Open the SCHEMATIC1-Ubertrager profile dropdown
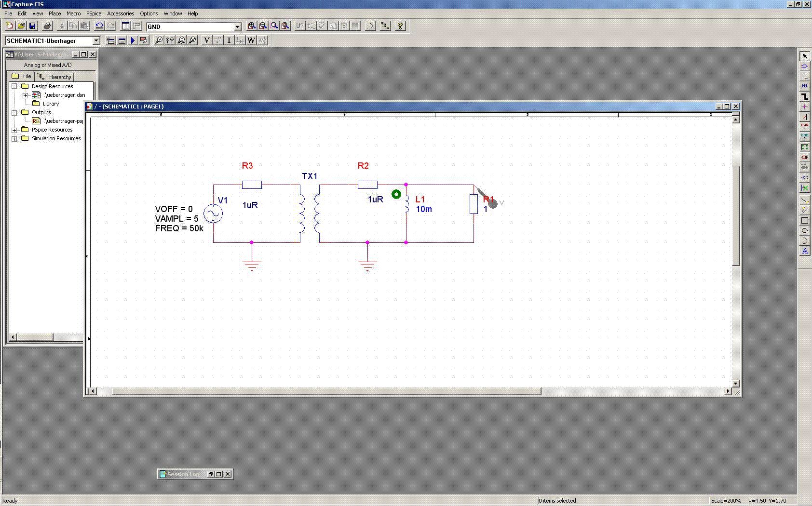 pos(96,41)
